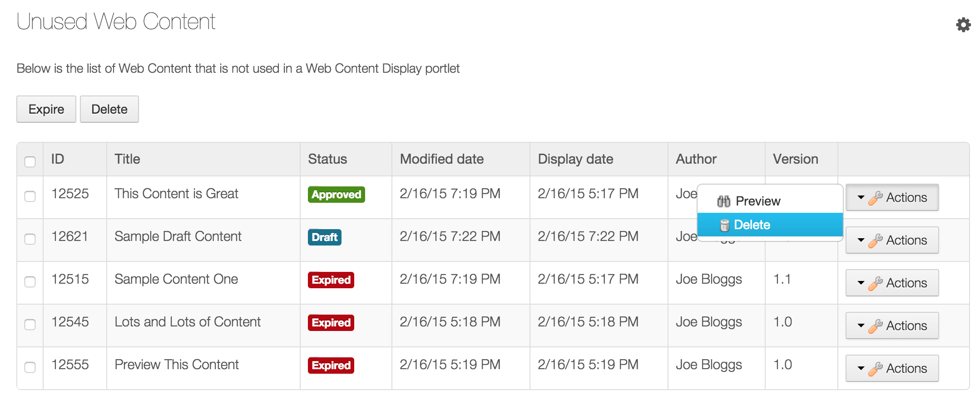Click the Modified date column header
This screenshot has height=411, width=980.
[441, 159]
